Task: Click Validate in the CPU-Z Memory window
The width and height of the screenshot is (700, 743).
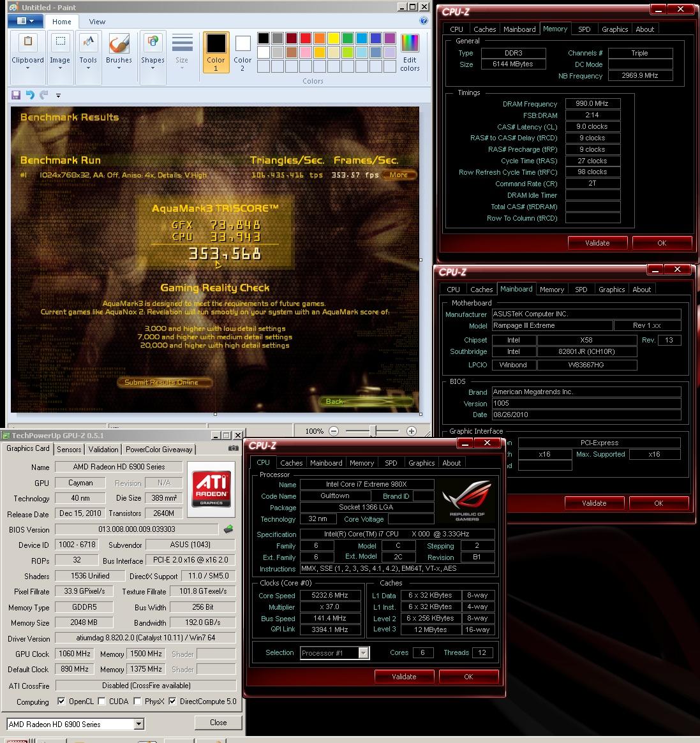Action: 597,243
